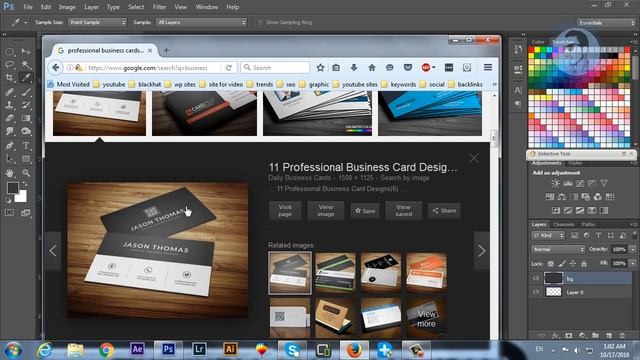The height and width of the screenshot is (360, 640).
Task: Click View image button
Action: 326,210
